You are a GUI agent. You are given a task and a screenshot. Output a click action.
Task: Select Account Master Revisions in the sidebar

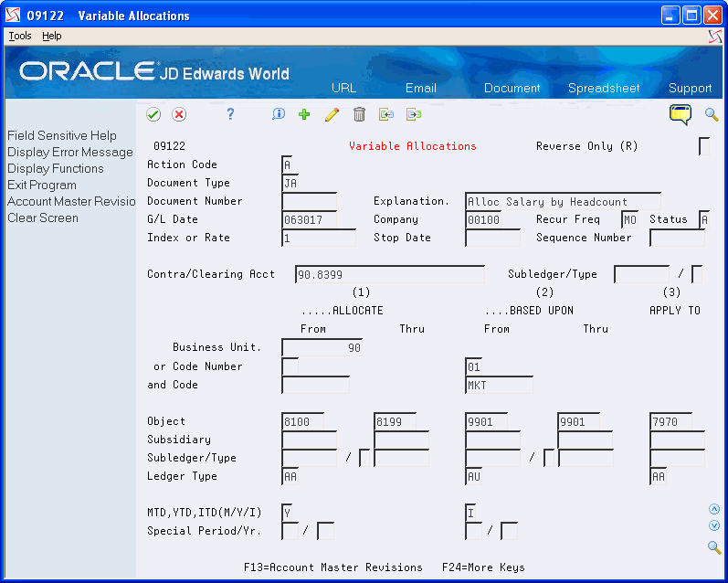click(71, 201)
